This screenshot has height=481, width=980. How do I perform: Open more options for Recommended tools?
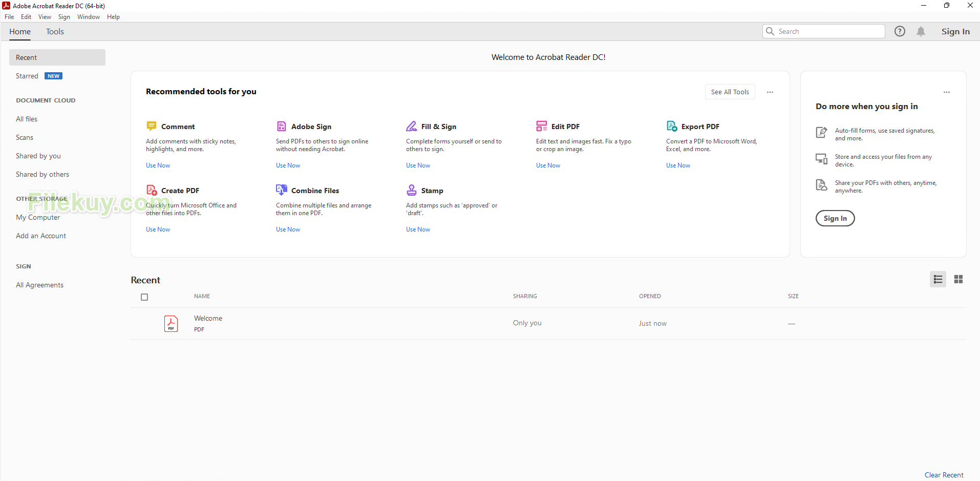coord(770,92)
